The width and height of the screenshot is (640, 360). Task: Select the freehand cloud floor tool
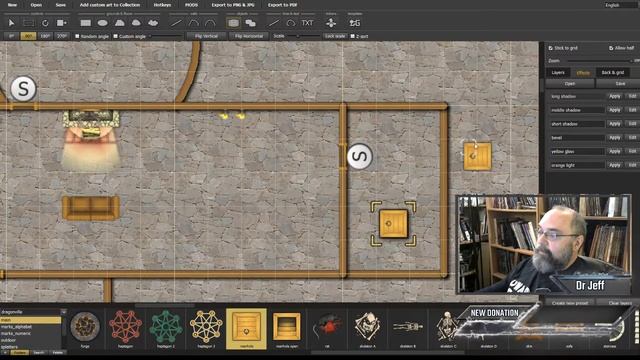click(153, 23)
